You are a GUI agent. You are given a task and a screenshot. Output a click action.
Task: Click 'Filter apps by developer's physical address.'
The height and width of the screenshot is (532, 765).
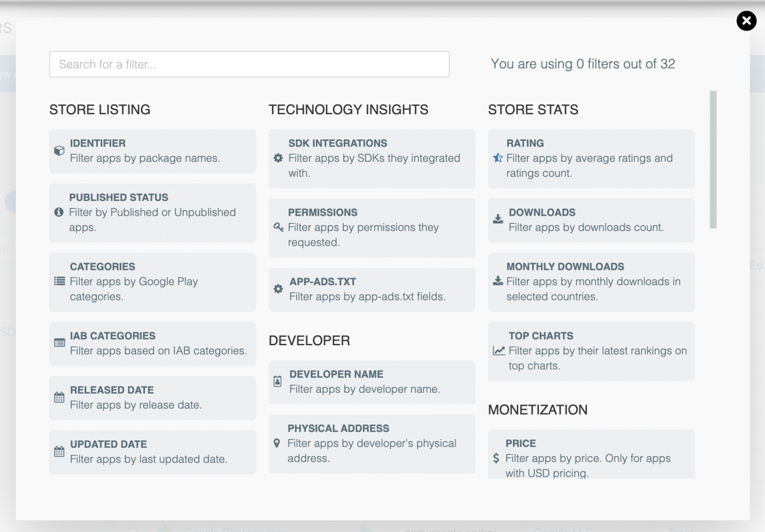[372, 451]
